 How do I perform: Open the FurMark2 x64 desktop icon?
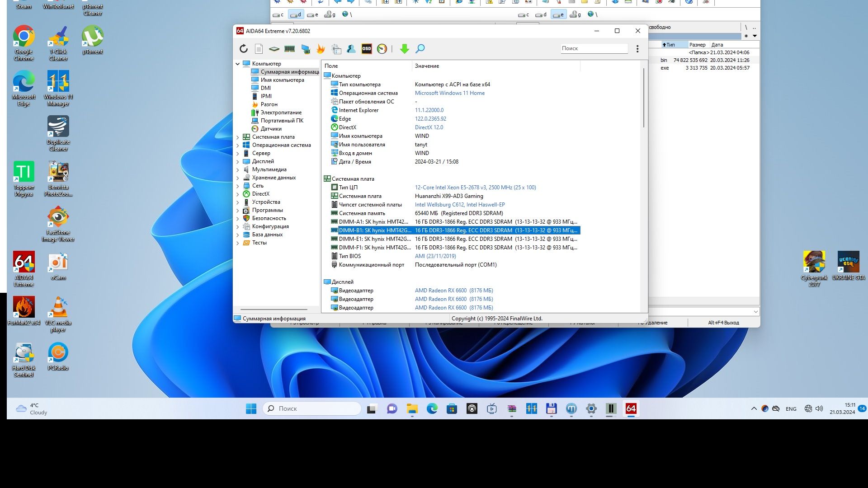24,311
